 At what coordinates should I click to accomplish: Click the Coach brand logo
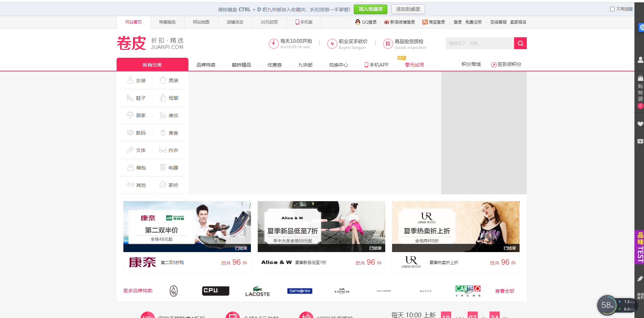coord(342,291)
